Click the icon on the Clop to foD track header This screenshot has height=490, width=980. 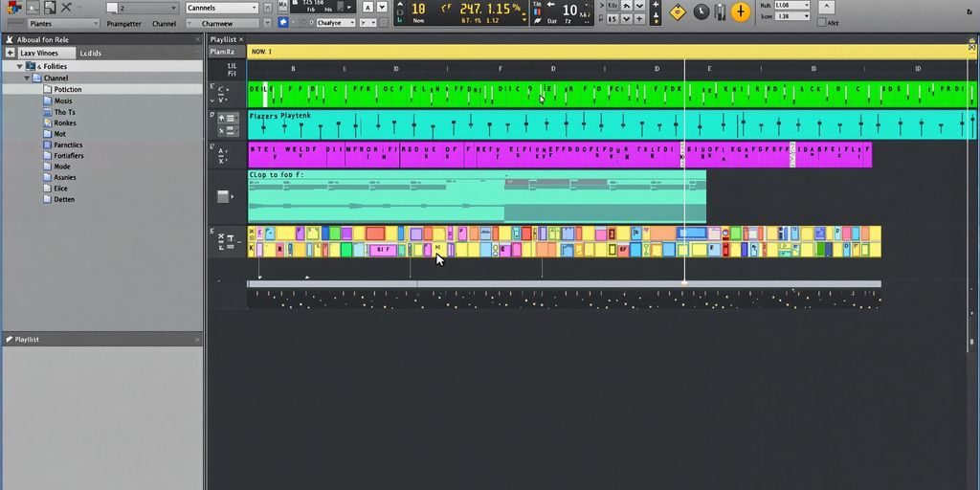coord(224,196)
